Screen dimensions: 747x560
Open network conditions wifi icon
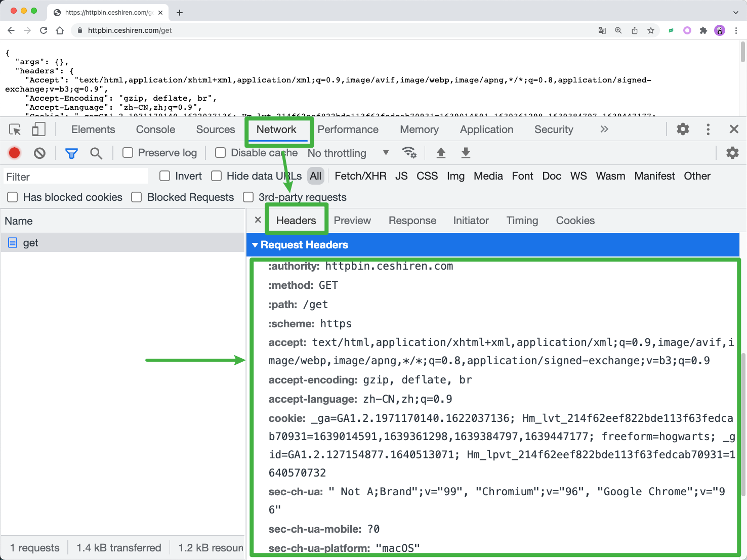click(x=408, y=153)
